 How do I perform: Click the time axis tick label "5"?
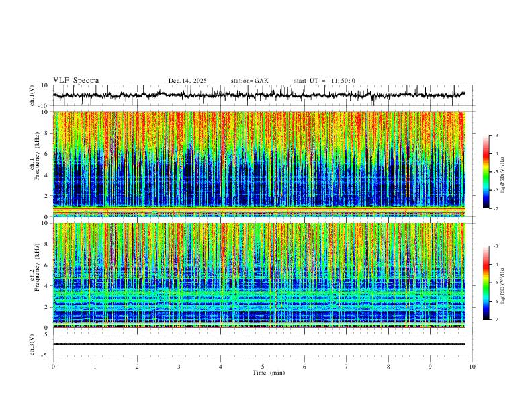pos(263,367)
